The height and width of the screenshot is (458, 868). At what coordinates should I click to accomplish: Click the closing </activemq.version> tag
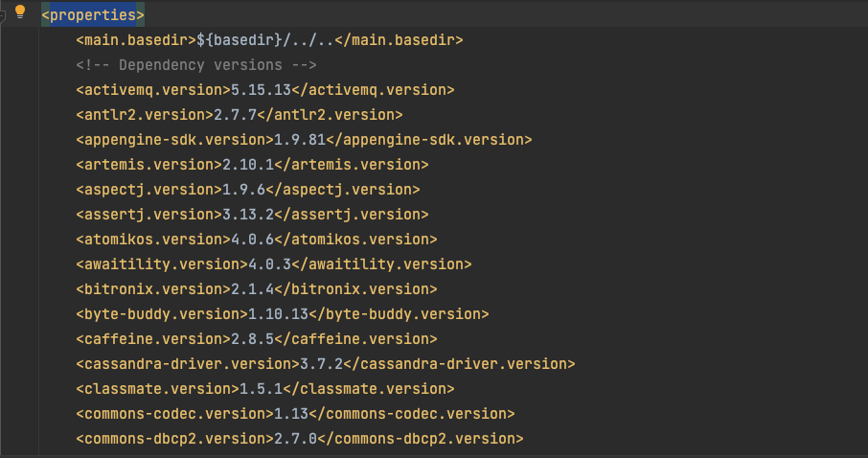pos(373,90)
